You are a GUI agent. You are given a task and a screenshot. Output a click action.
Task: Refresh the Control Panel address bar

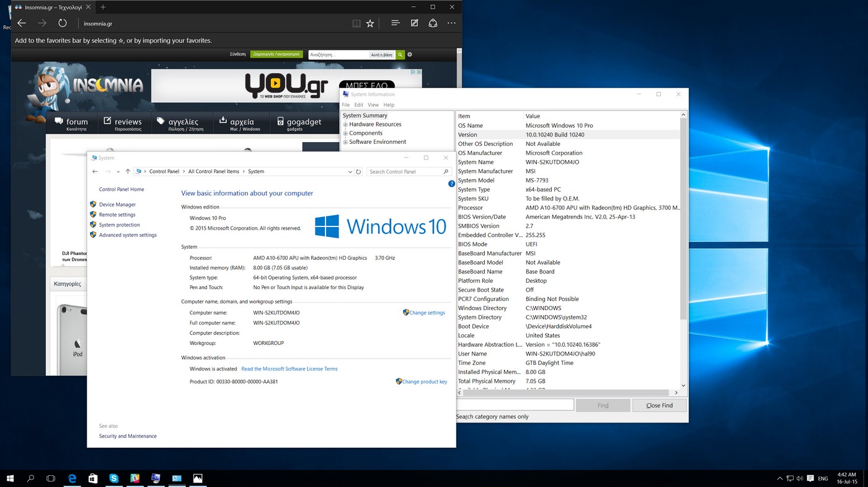tap(358, 171)
